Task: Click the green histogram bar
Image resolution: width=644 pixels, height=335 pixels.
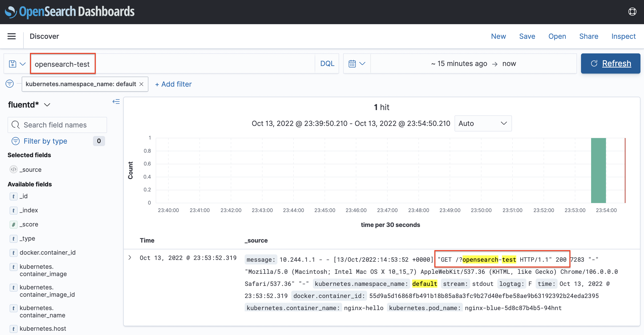Action: click(598, 170)
